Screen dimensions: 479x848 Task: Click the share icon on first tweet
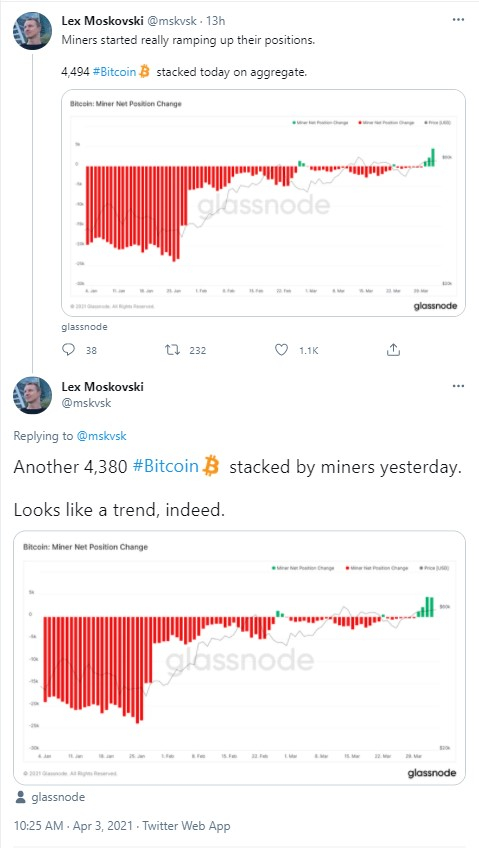393,350
